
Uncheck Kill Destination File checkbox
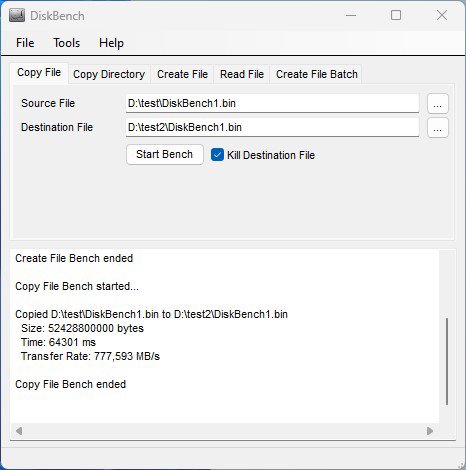click(217, 155)
